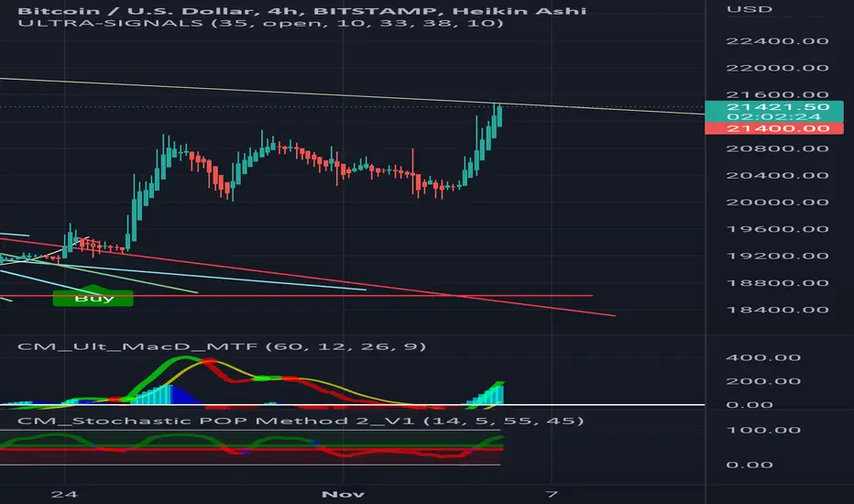Click the 24 date label on time axis

(x=64, y=494)
